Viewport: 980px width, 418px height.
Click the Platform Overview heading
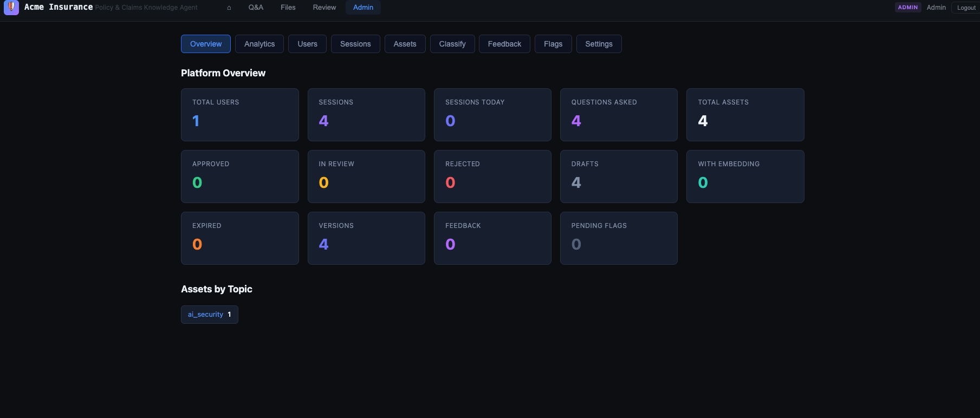223,73
